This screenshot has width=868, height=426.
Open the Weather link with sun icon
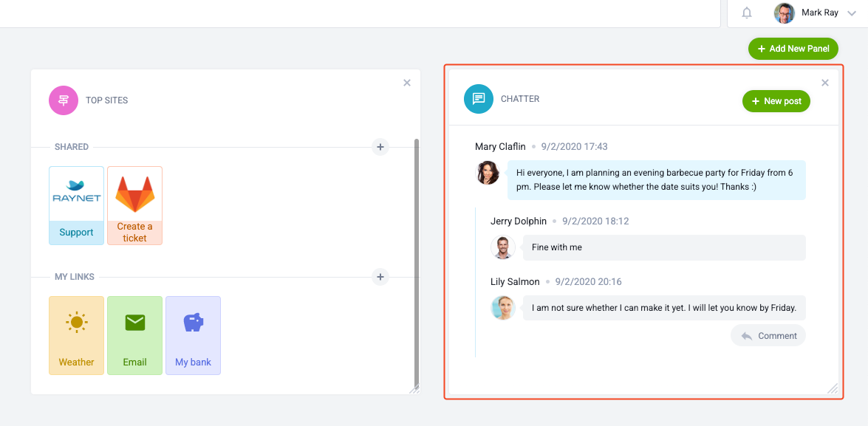click(x=76, y=335)
